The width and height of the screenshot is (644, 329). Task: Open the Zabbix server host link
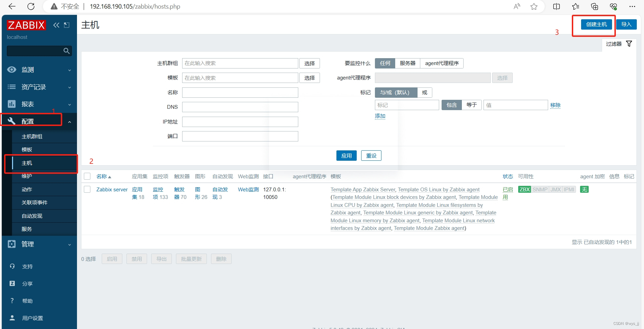[x=112, y=190]
